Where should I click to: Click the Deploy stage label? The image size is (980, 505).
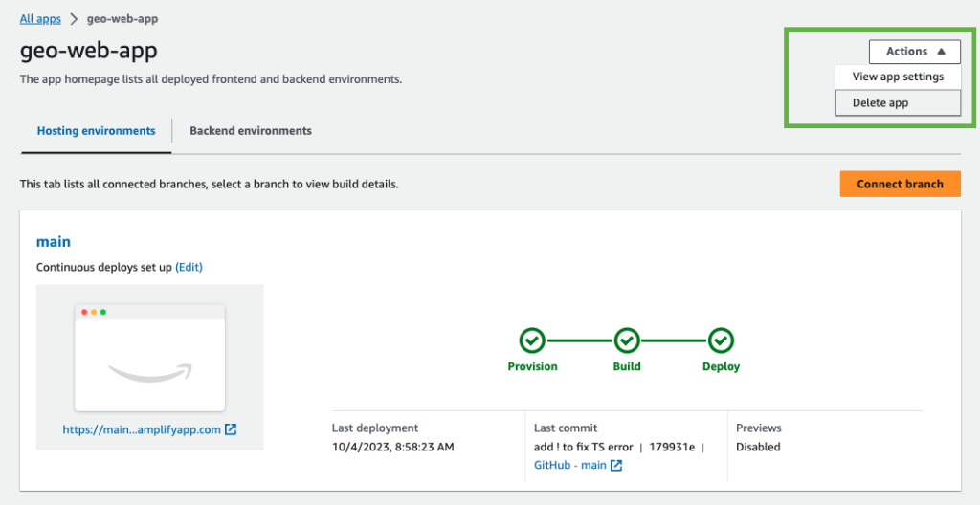tap(721, 367)
